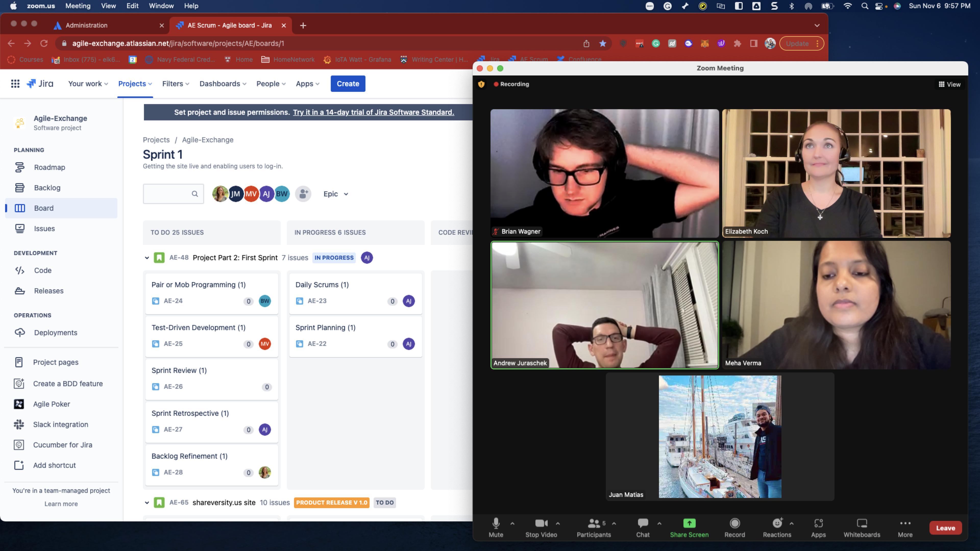Click the Roadmap icon in sidebar
The width and height of the screenshot is (980, 551).
(20, 167)
